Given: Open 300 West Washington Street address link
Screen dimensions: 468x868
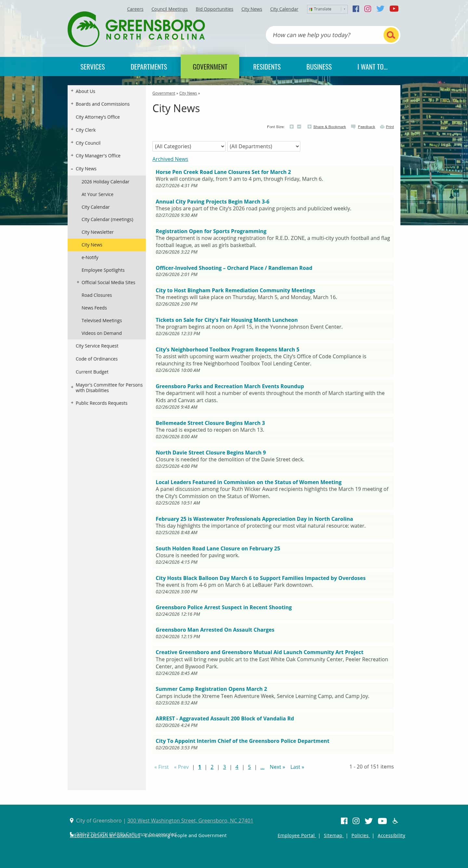Looking at the screenshot, I should [x=190, y=821].
